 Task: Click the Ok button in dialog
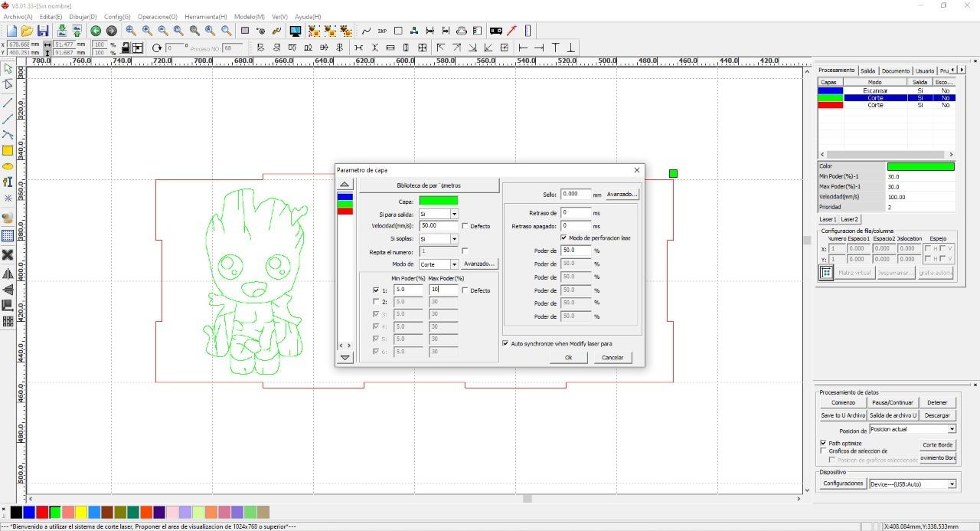[x=568, y=357]
